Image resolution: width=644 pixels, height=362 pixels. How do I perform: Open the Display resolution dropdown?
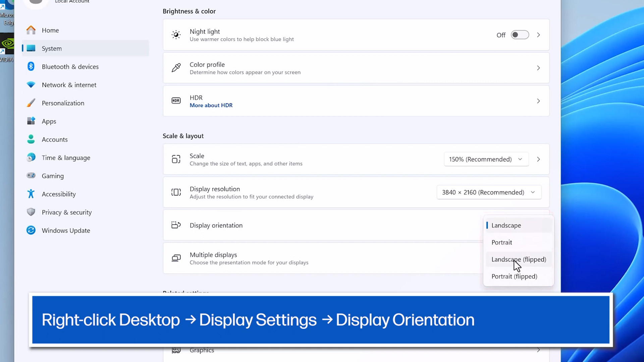click(489, 192)
